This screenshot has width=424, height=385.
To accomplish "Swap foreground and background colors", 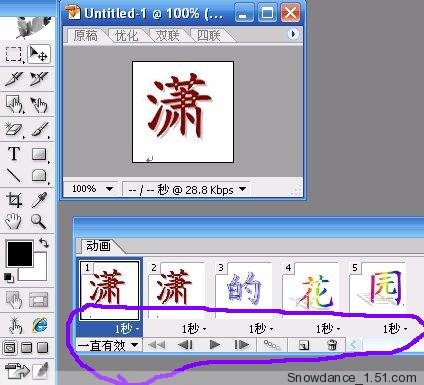I will pyautogui.click(x=44, y=243).
